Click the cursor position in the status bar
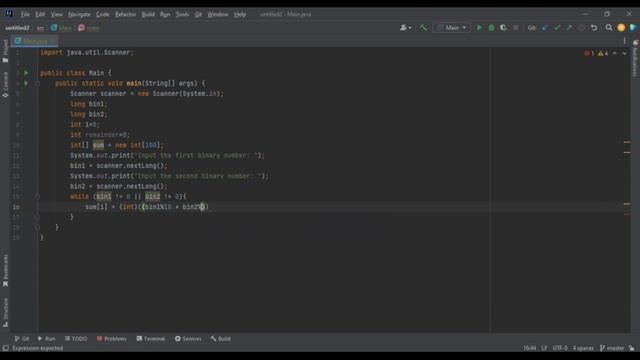 [x=530, y=348]
